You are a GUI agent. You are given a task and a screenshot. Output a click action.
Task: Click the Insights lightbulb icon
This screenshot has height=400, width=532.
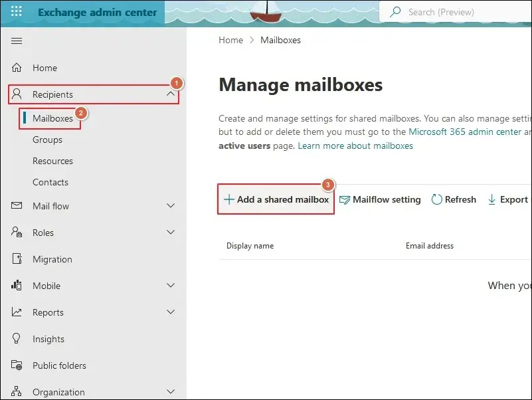[x=17, y=339]
